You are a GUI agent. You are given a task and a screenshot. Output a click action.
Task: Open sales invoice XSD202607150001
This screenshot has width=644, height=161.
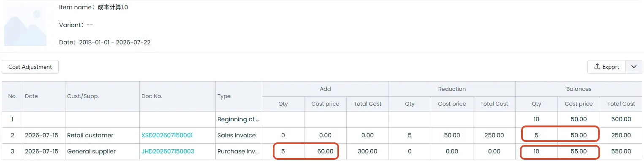coord(167,135)
